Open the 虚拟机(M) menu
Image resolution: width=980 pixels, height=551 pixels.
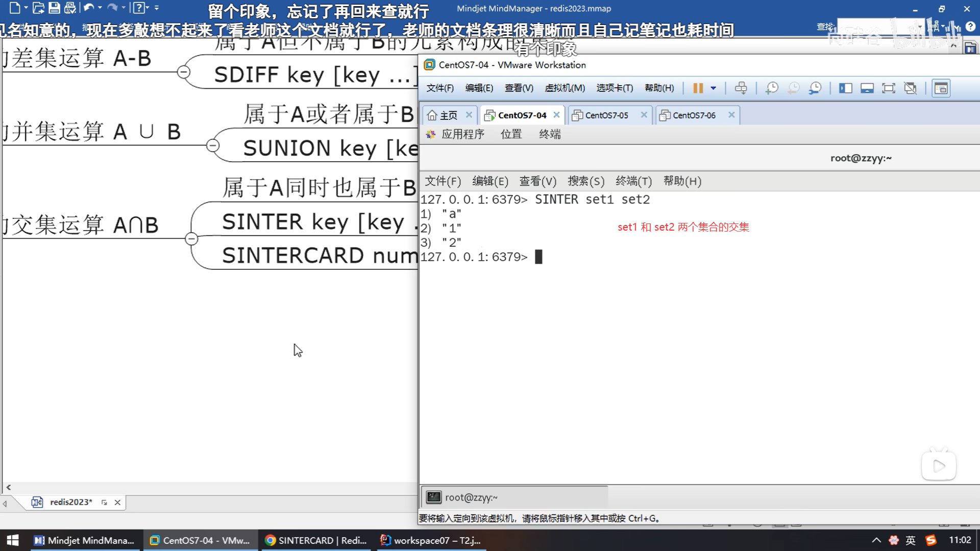point(565,88)
